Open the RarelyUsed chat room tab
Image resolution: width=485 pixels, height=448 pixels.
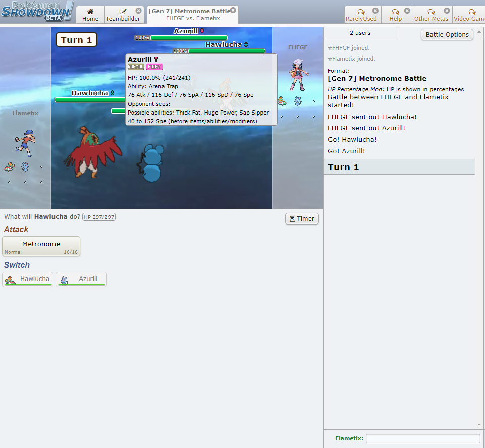tap(361, 15)
